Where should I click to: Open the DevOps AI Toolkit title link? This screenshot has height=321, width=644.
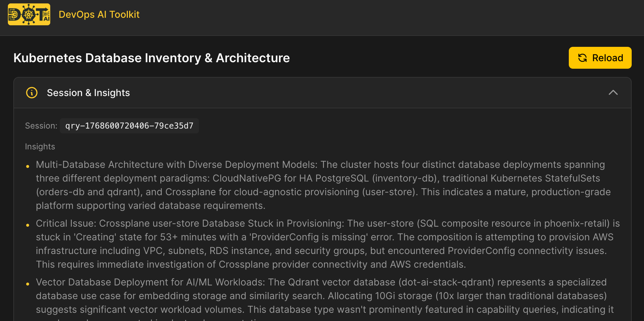pyautogui.click(x=99, y=14)
